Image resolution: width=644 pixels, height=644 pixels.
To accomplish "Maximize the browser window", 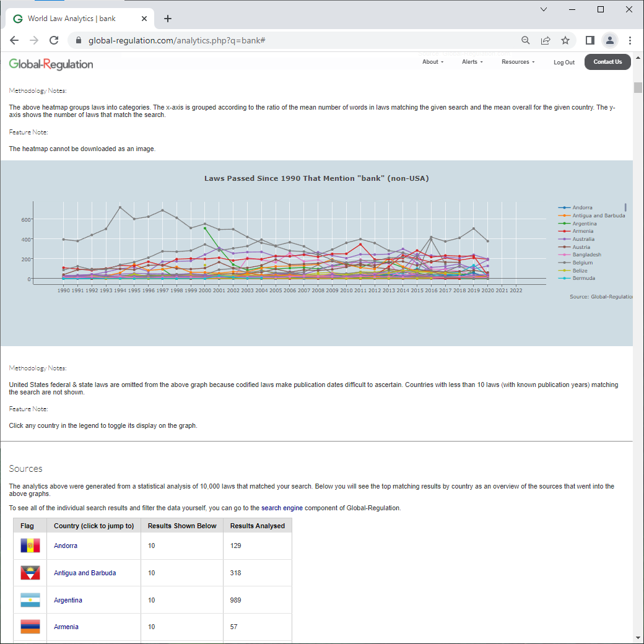I will click(x=601, y=9).
